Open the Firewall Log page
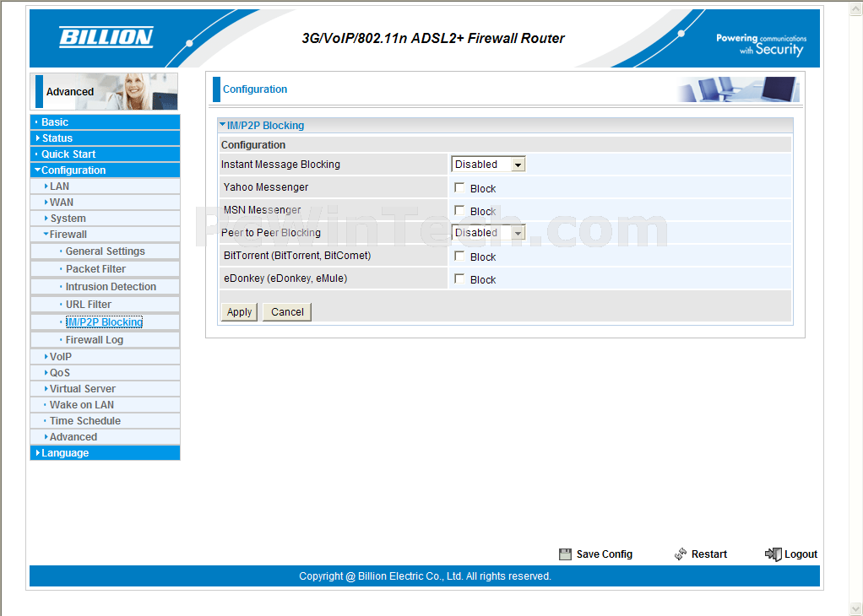Image resolution: width=863 pixels, height=616 pixels. click(x=105, y=340)
